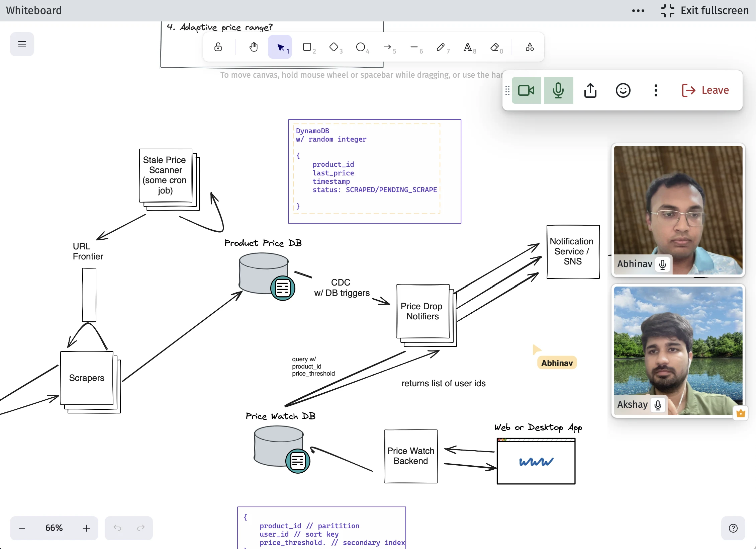Turn off the camera
Screen dimensions: 756x549
coord(526,90)
